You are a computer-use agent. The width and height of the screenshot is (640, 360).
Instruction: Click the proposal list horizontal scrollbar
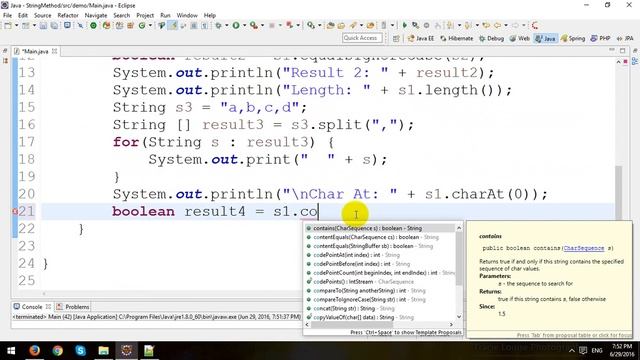tap(352, 324)
